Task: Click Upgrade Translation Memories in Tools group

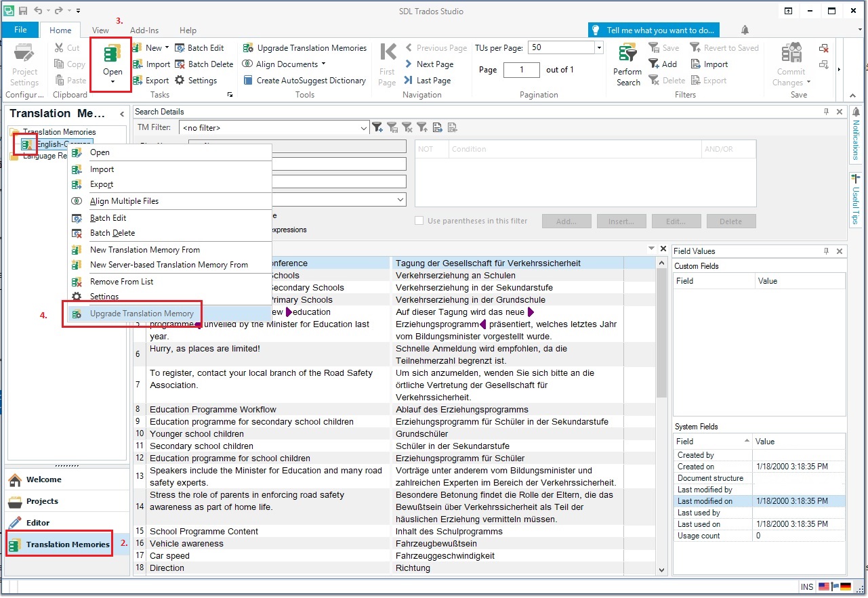Action: (305, 48)
